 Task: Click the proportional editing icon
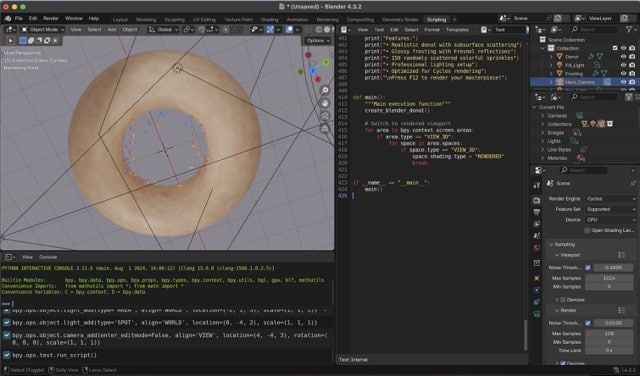[226, 29]
